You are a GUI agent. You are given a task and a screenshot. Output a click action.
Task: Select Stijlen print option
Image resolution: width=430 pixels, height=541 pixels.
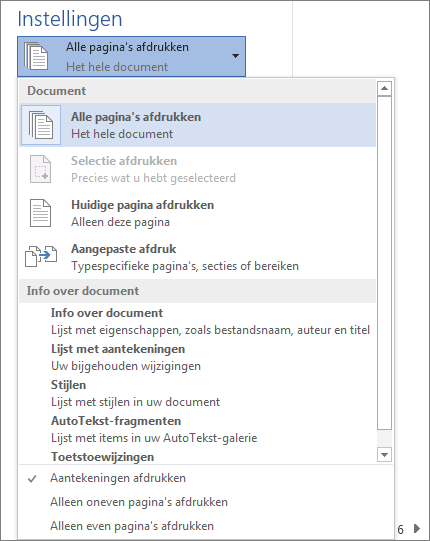tap(197, 393)
